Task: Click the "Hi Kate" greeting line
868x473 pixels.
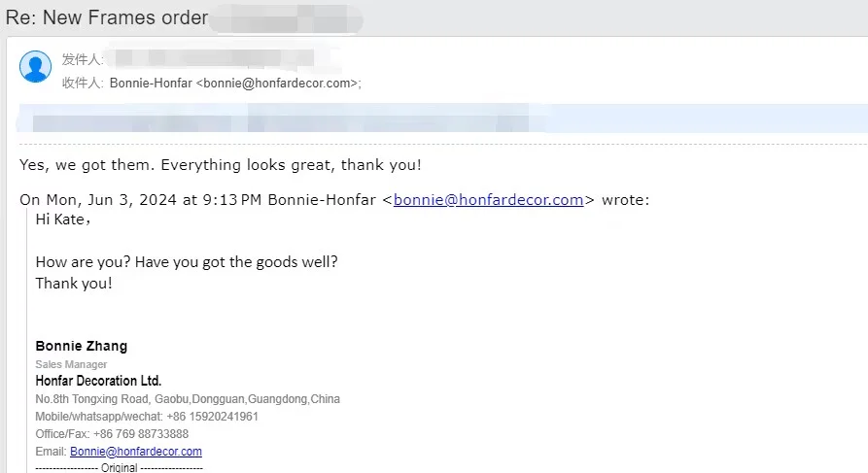Action: [x=63, y=220]
